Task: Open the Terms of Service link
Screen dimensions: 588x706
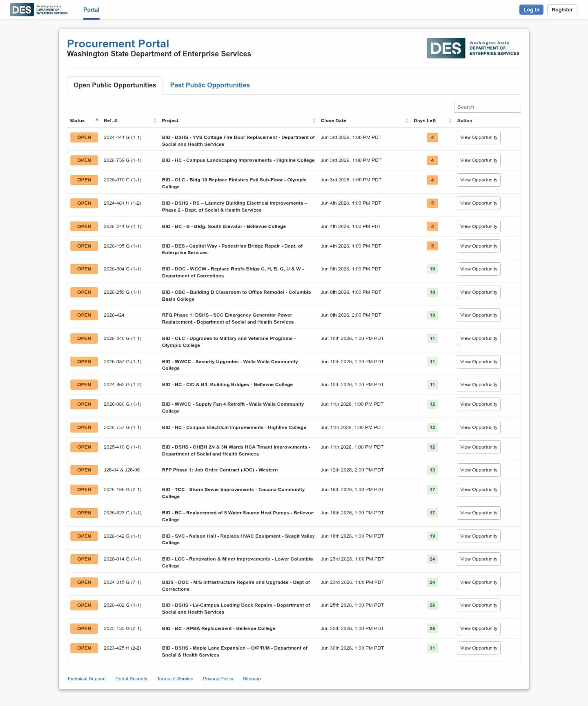Action: tap(175, 679)
